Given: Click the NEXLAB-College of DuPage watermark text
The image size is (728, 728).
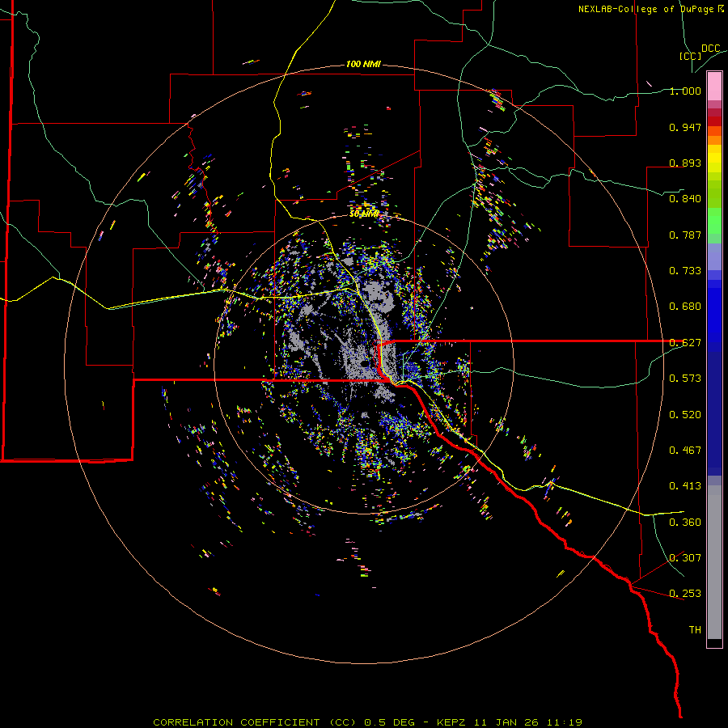Looking at the screenshot, I should [651, 9].
